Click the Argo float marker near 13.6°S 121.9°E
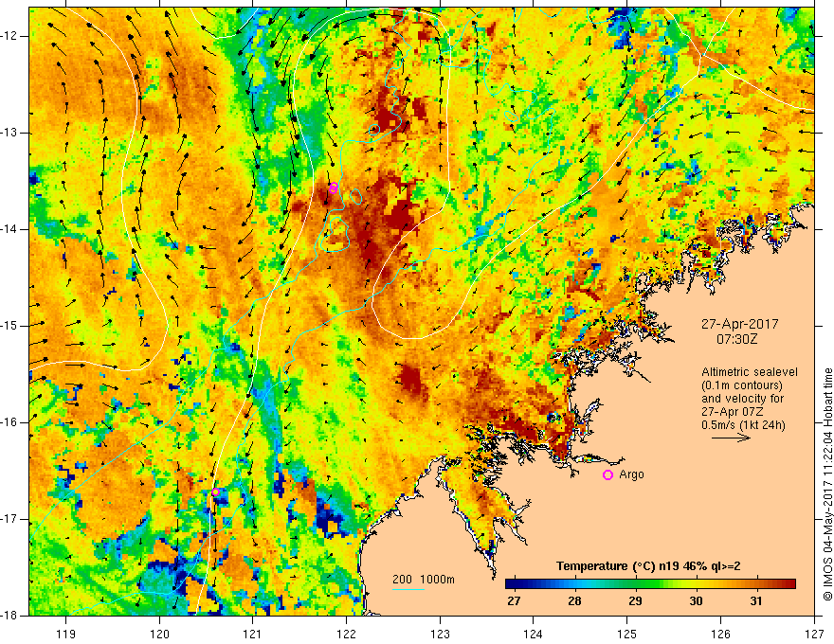The height and width of the screenshot is (644, 834). pyautogui.click(x=334, y=188)
